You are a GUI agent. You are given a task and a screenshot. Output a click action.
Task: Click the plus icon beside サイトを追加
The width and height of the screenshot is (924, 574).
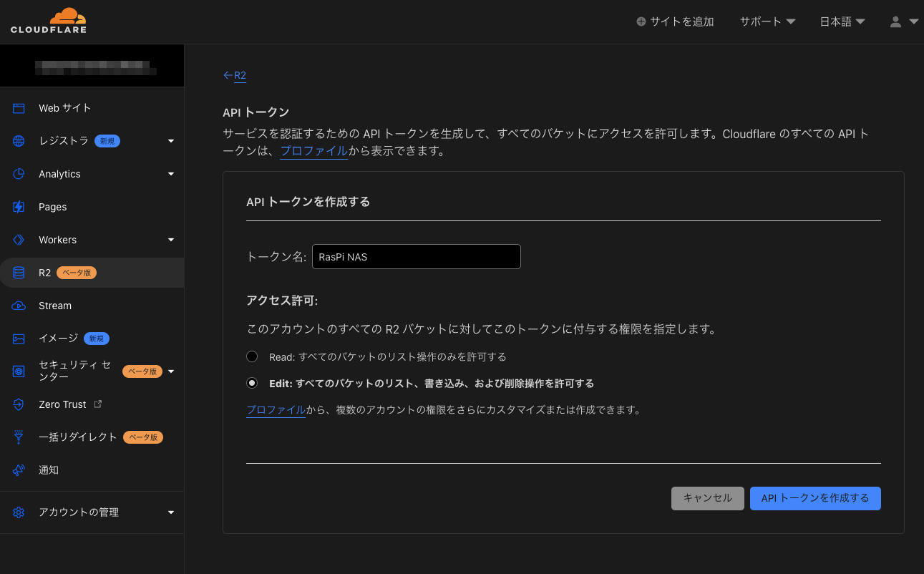pos(641,21)
